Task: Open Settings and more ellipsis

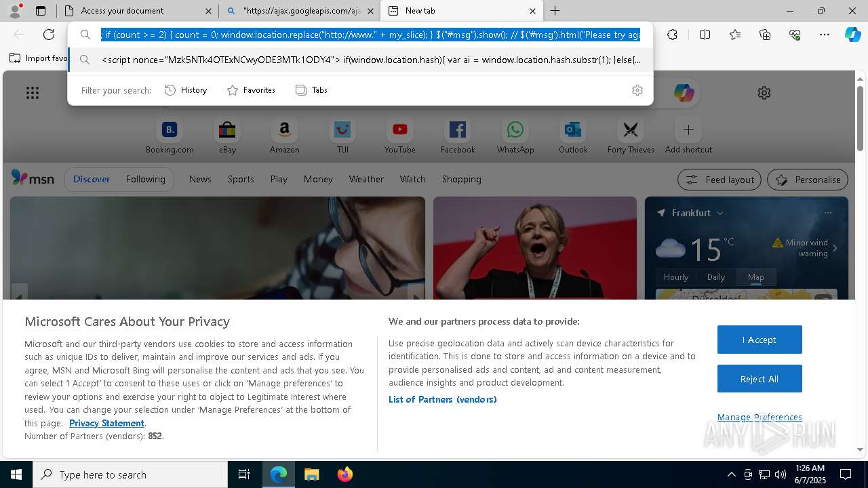Action: tap(825, 35)
